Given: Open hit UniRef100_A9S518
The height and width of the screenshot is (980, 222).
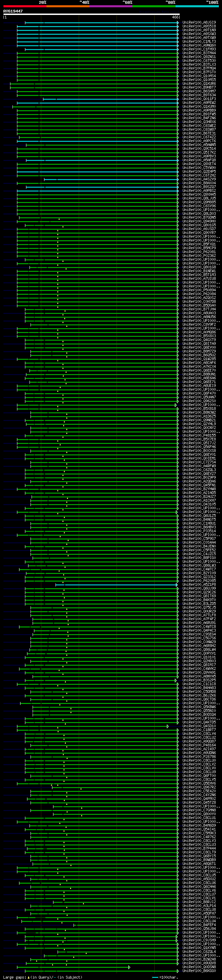Looking at the screenshot, I should [x=199, y=26].
